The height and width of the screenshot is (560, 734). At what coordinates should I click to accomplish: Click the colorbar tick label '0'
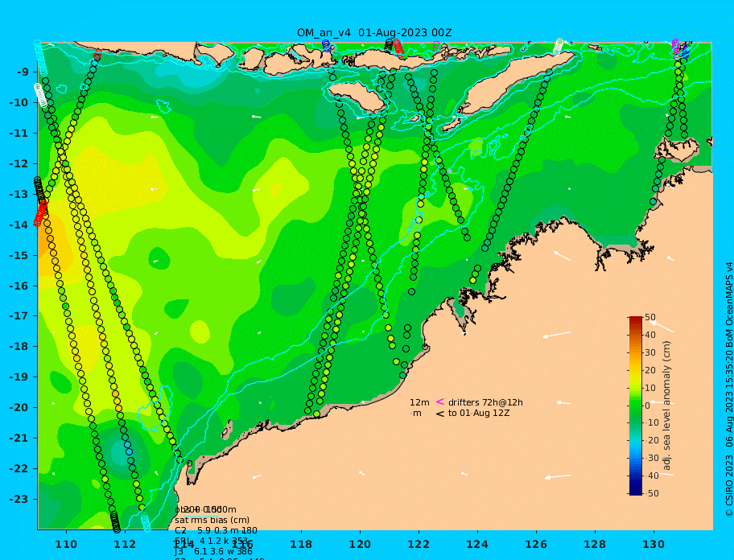point(648,406)
